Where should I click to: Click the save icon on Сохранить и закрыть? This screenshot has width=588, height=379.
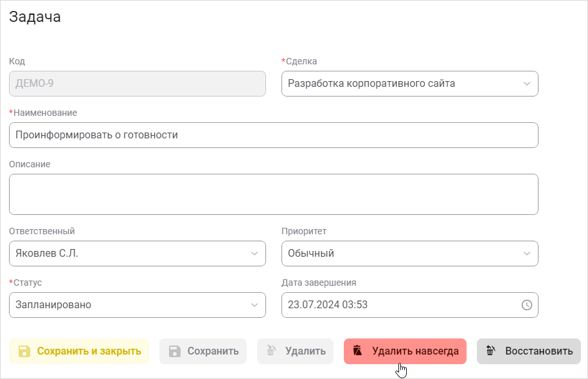24,351
